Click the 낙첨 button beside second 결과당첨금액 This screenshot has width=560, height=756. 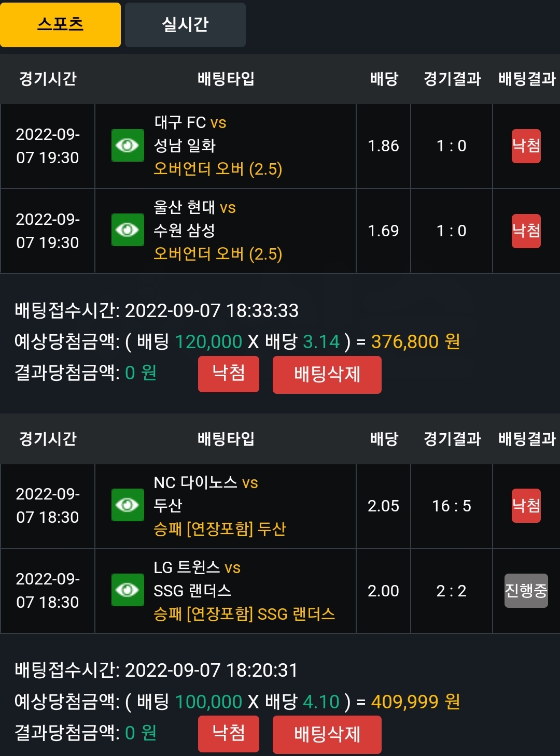229,734
